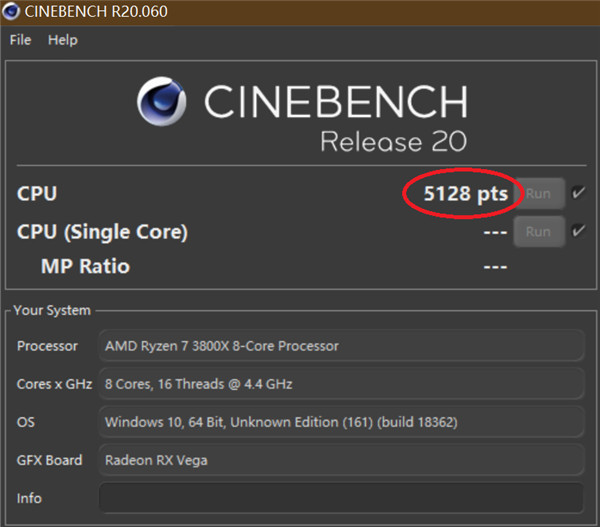Click the CINEBENCH wordmark in banner
600x527 pixels.
click(x=335, y=102)
